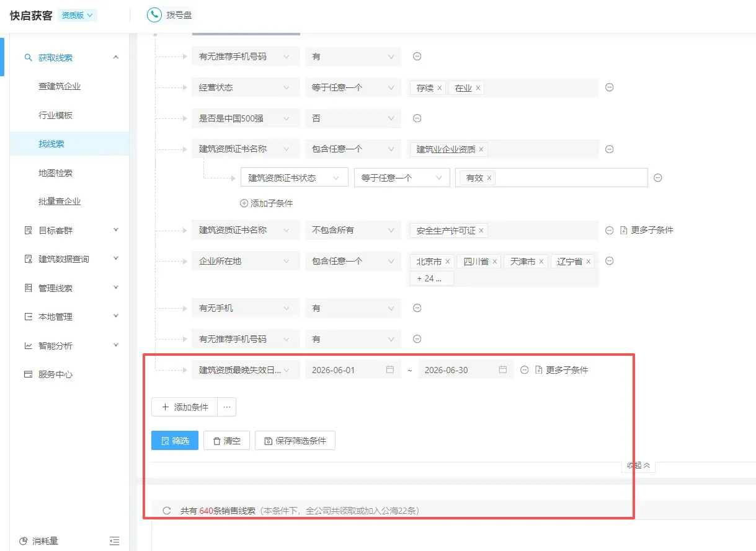The width and height of the screenshot is (756, 551).
Task: Click the 清空 button
Action: [x=226, y=441]
